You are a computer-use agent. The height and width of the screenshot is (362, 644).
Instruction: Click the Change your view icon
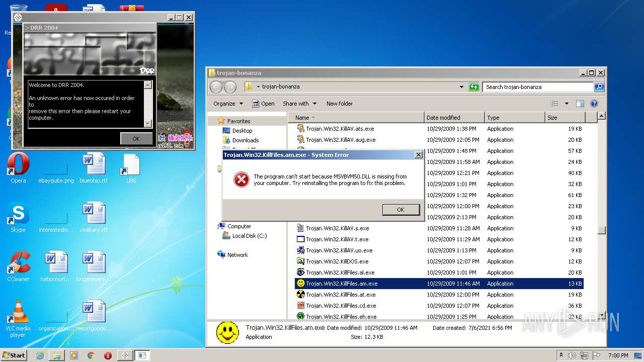coord(554,104)
